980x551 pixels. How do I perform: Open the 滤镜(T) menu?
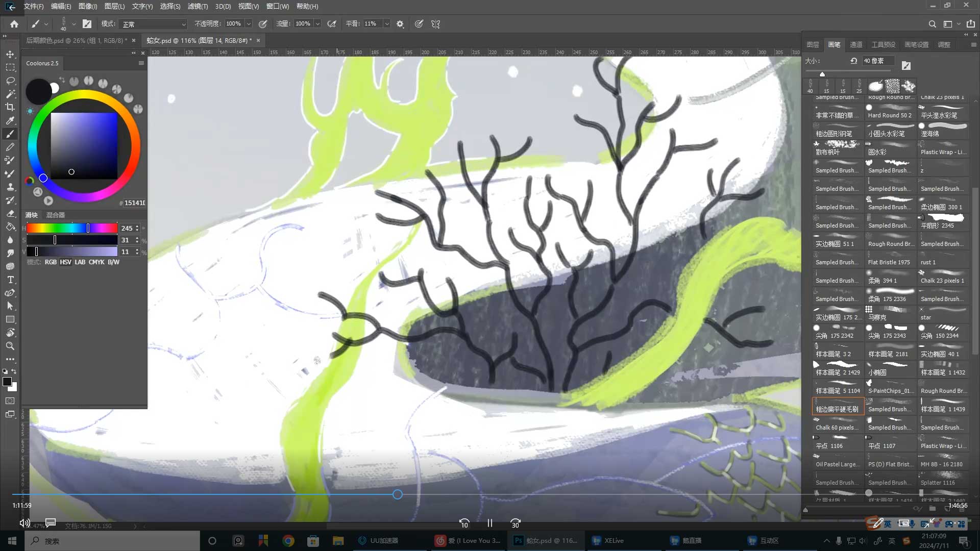pos(198,6)
